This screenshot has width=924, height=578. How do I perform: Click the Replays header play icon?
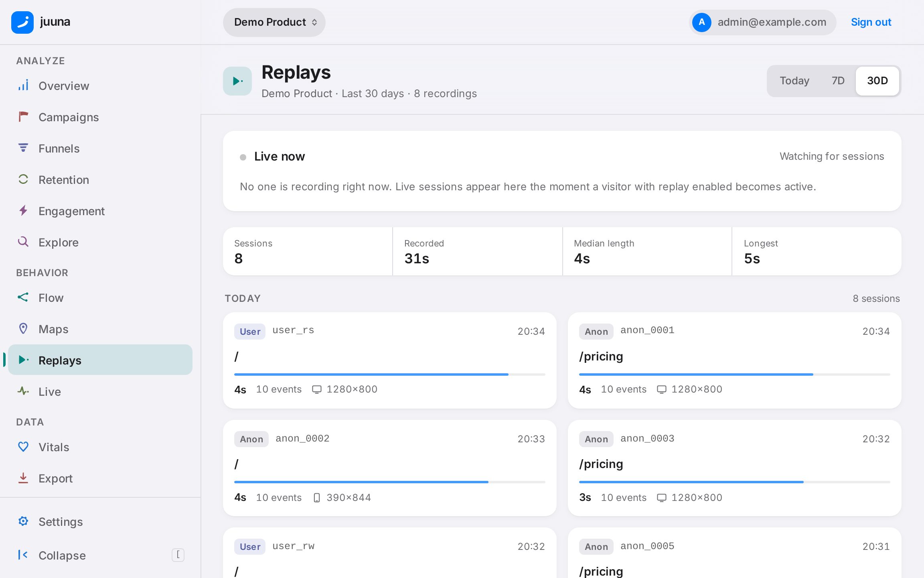[x=237, y=81]
